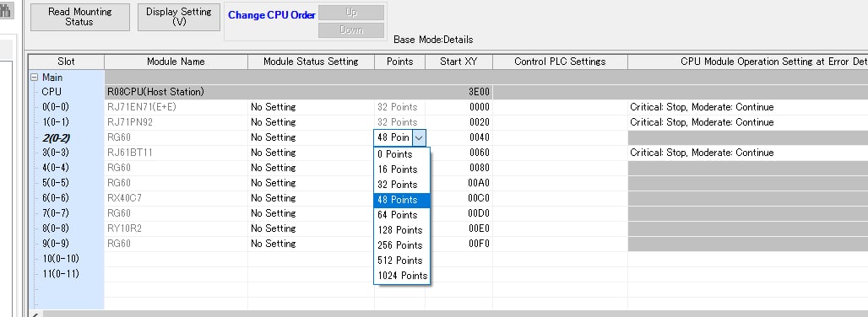
Task: Click RG60 module name in slot 2(0-2)
Action: [x=176, y=137]
